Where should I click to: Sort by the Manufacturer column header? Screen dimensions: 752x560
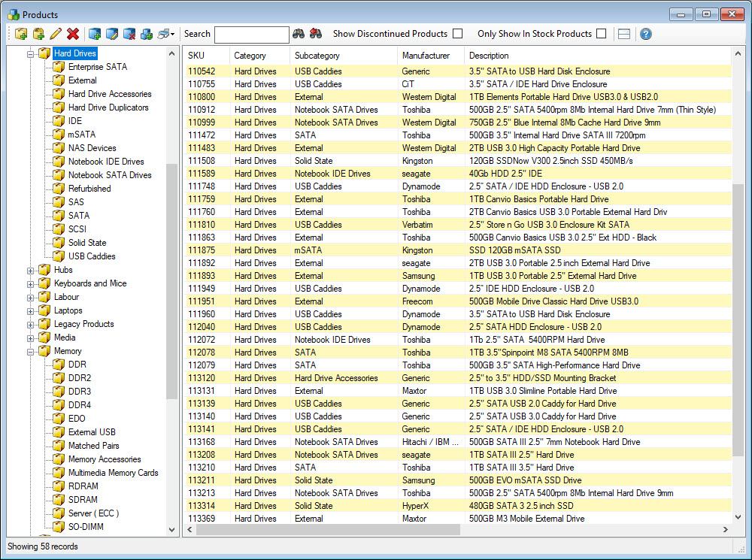point(426,56)
